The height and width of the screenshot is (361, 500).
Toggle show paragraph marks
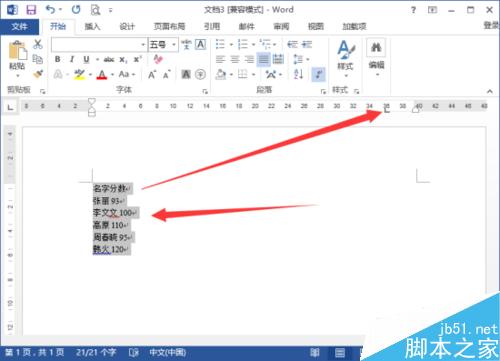[x=318, y=74]
